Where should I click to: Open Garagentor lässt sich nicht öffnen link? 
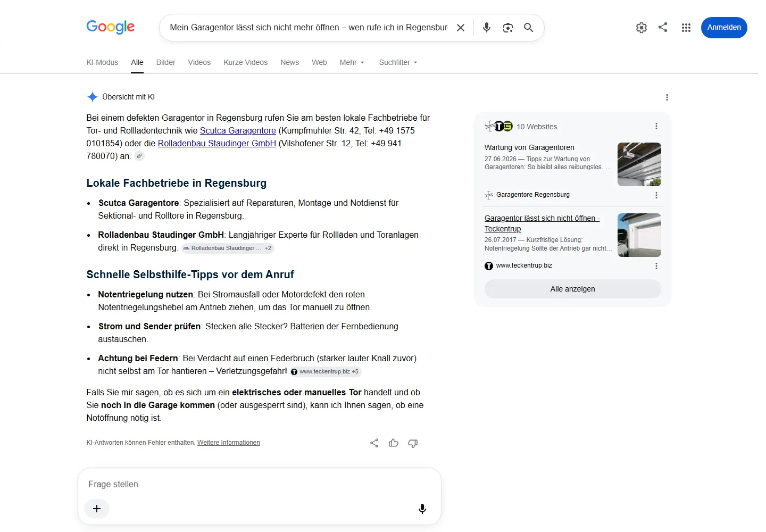pos(542,223)
